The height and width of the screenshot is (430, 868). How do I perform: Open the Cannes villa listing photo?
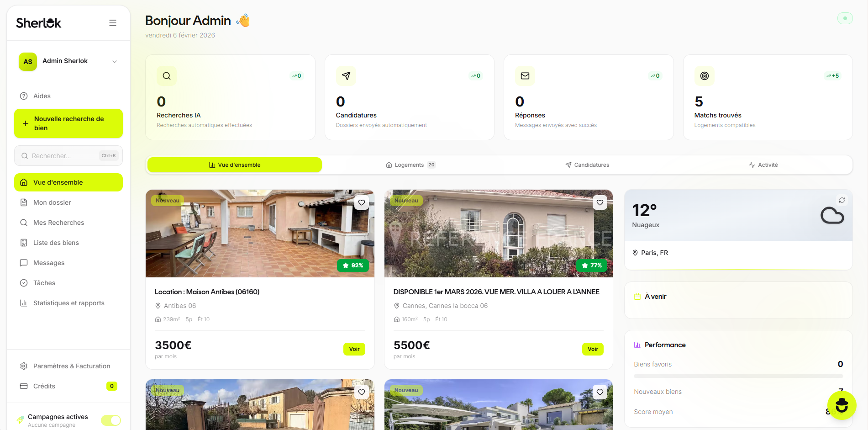tap(499, 234)
